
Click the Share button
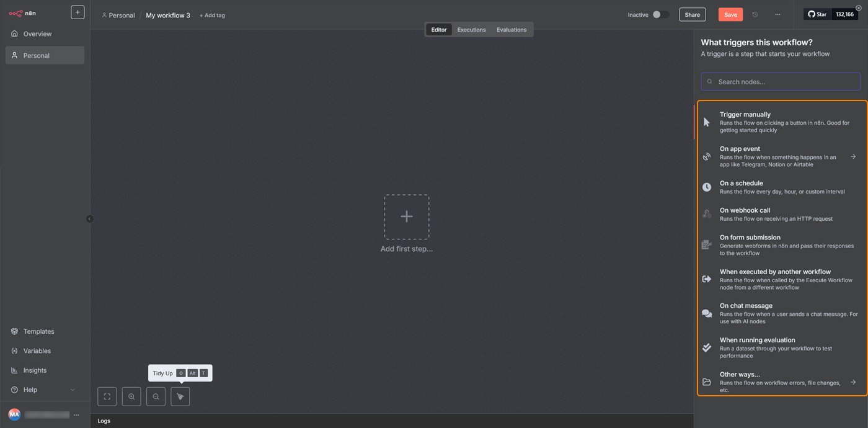(692, 15)
